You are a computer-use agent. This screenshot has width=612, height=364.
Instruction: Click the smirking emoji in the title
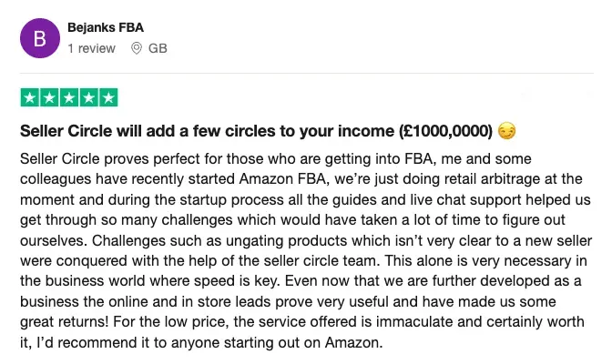(x=507, y=130)
